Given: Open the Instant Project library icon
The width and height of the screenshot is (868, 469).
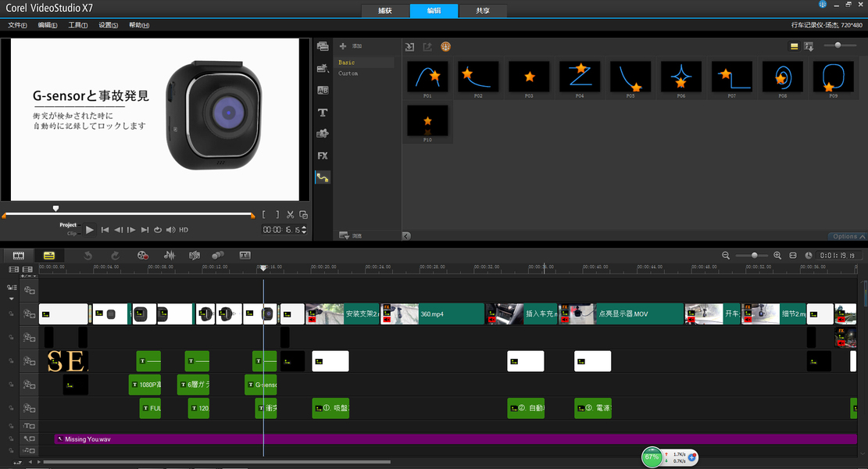Looking at the screenshot, I should pyautogui.click(x=323, y=69).
